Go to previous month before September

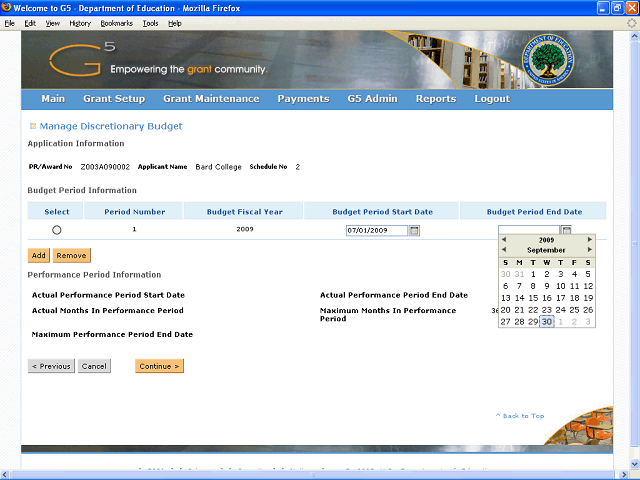(x=504, y=249)
